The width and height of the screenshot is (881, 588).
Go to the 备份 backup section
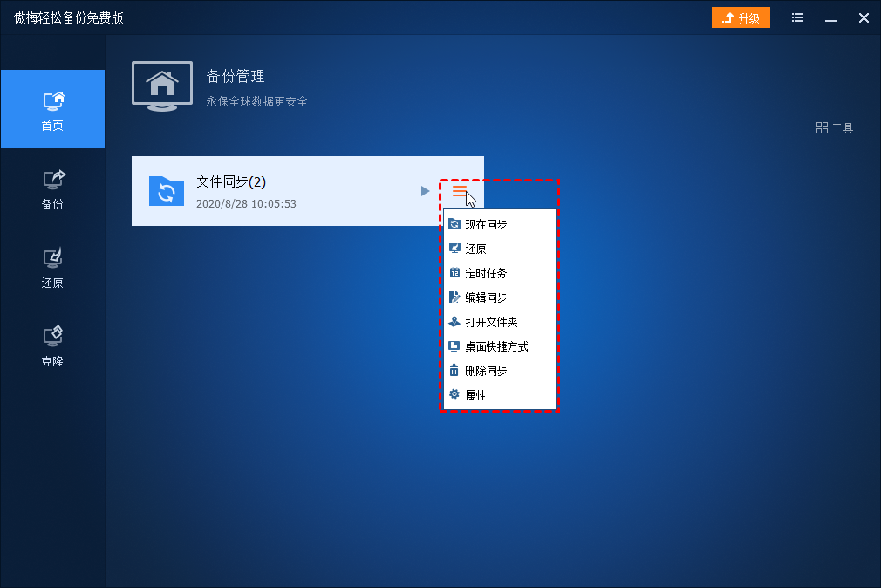(53, 190)
